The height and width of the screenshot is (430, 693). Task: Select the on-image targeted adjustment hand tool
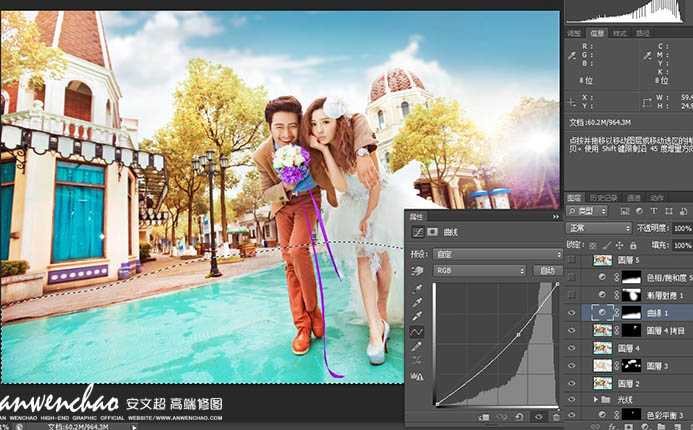pyautogui.click(x=417, y=270)
